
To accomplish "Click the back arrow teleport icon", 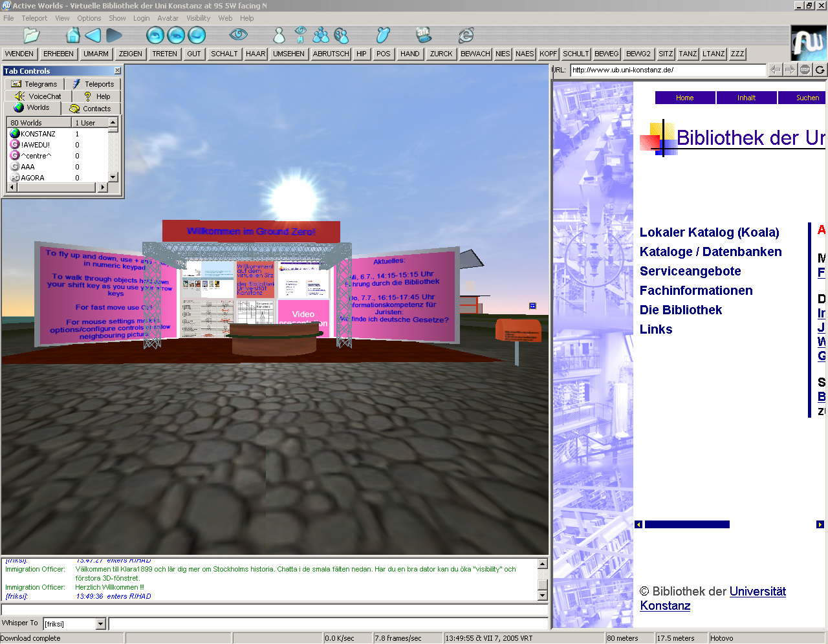I will [x=93, y=35].
